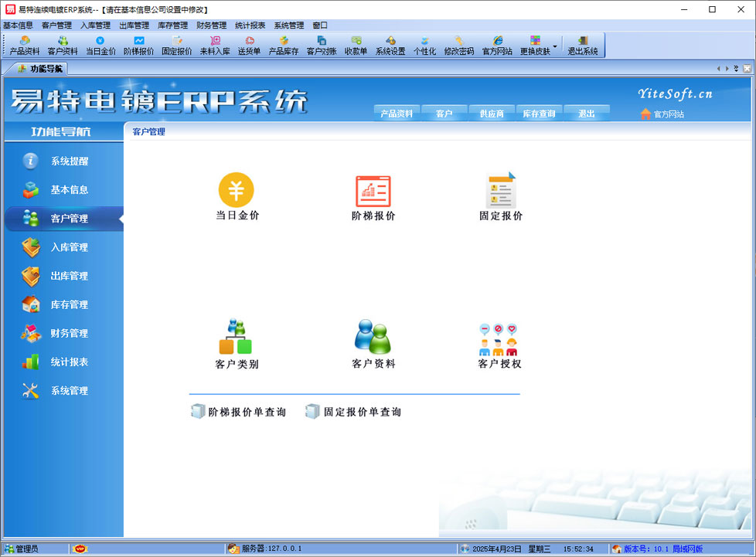Screen dimensions: 756x557
Task: Open the 客户资料 people icon in main panel
Action: point(373,337)
